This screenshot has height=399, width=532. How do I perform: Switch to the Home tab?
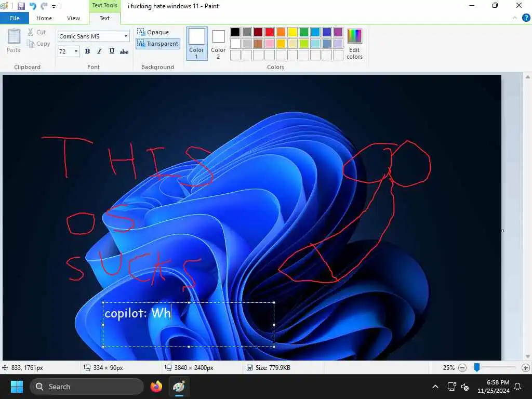[x=44, y=18]
